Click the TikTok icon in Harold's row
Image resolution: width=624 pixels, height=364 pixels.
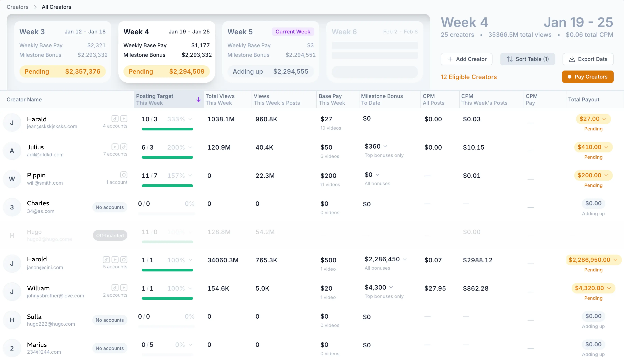(106, 260)
